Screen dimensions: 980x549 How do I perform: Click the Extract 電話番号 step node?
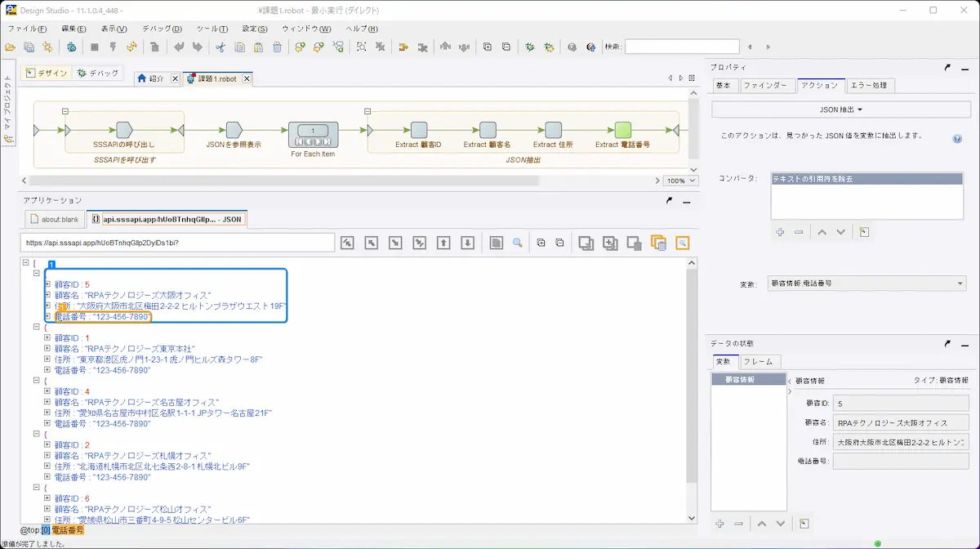point(623,130)
